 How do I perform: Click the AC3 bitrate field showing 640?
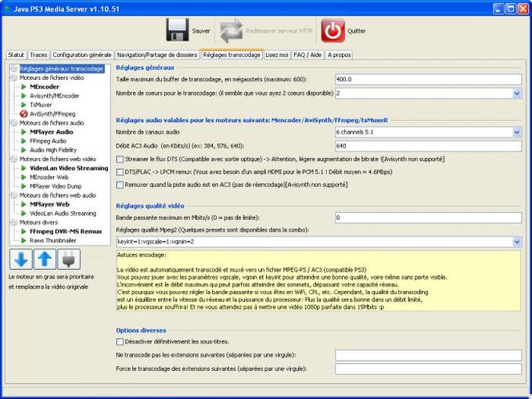click(428, 146)
